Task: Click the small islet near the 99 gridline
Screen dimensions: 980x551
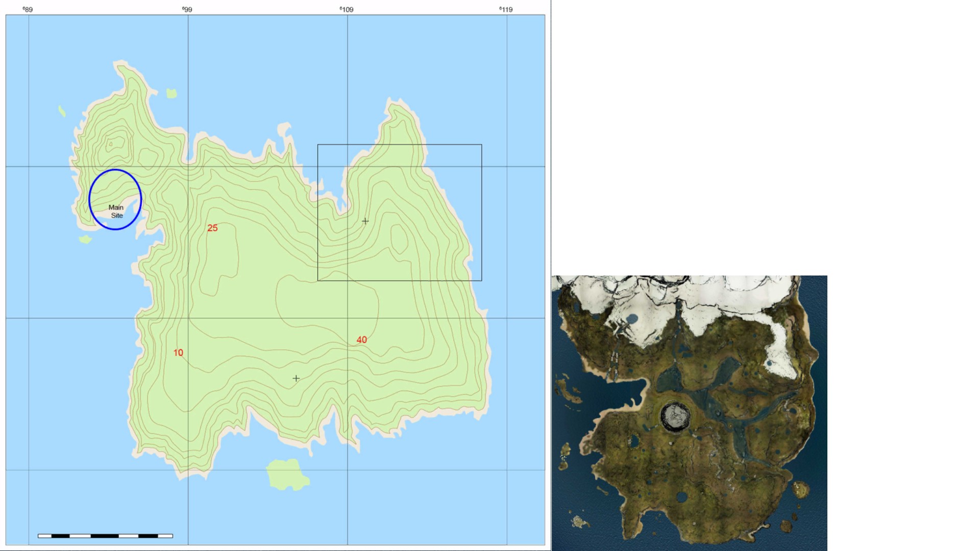Action: [x=171, y=93]
